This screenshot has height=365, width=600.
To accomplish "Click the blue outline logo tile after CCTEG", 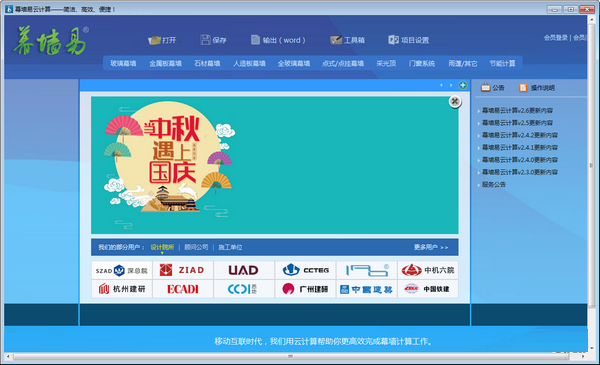I will pyautogui.click(x=367, y=270).
